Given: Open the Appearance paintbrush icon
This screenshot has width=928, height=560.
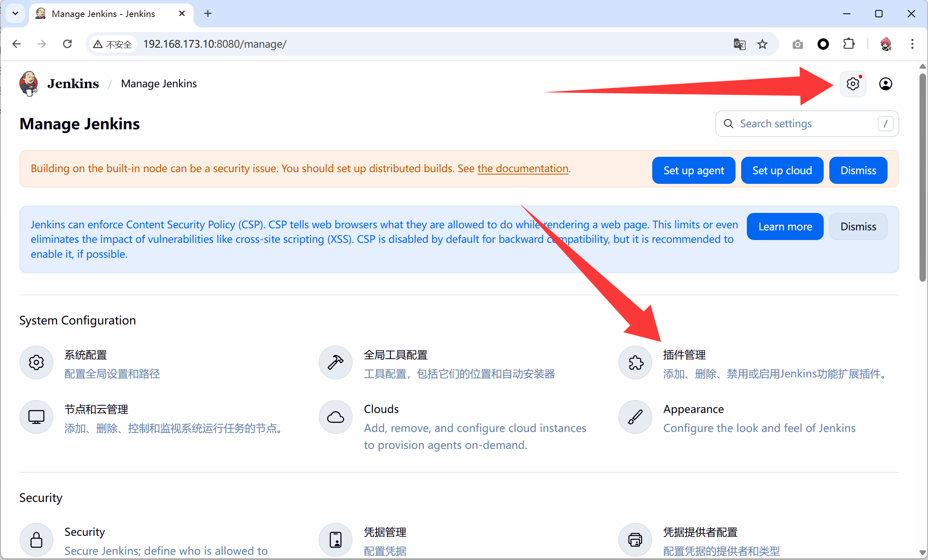Looking at the screenshot, I should point(635,417).
